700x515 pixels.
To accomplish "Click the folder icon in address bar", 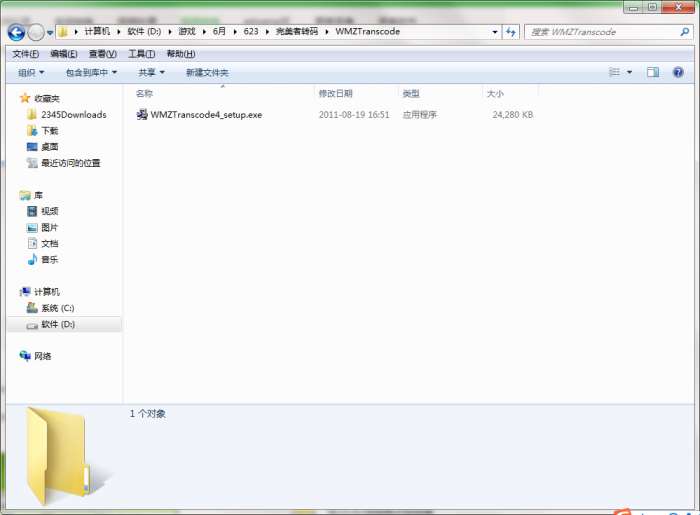I will 63,32.
